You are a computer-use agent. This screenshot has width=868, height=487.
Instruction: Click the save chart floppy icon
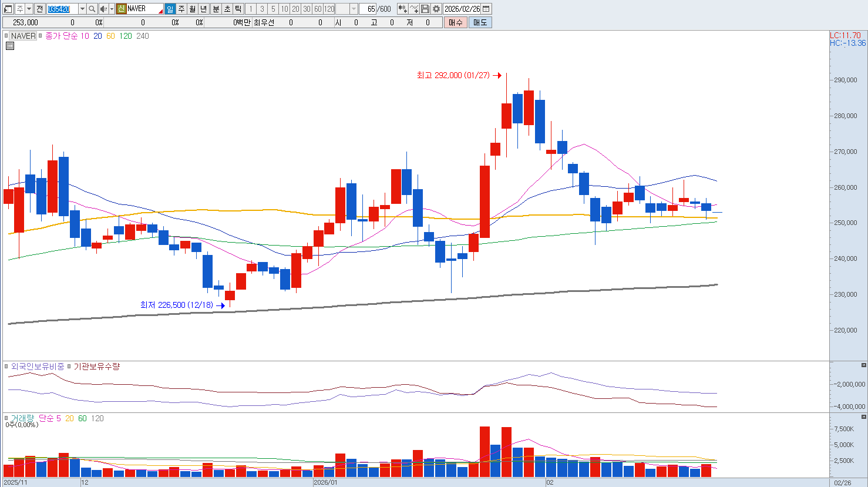[425, 9]
